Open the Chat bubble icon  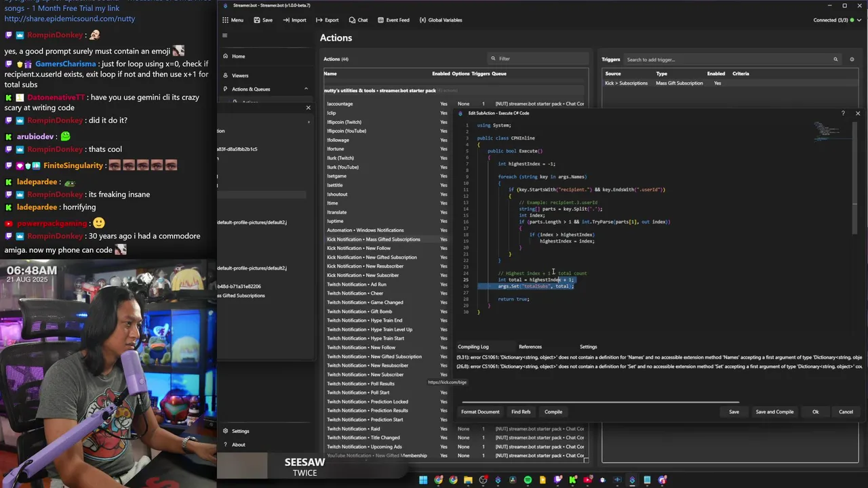[x=352, y=20]
